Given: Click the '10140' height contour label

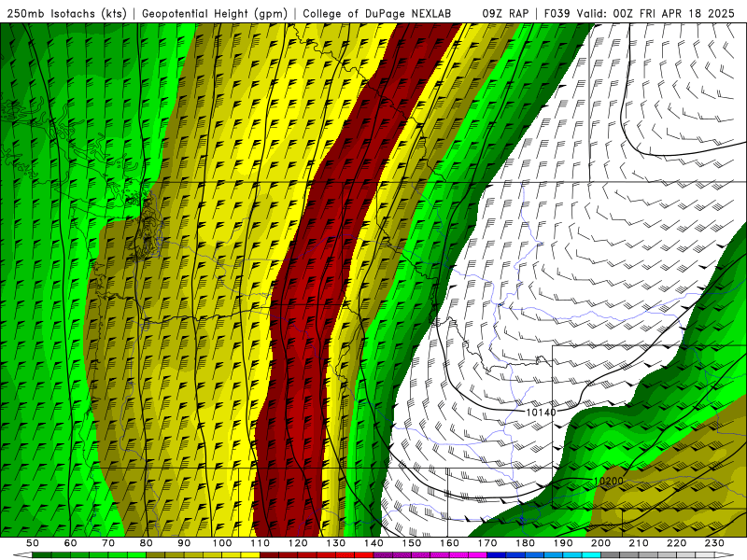Looking at the screenshot, I should click(x=541, y=412).
